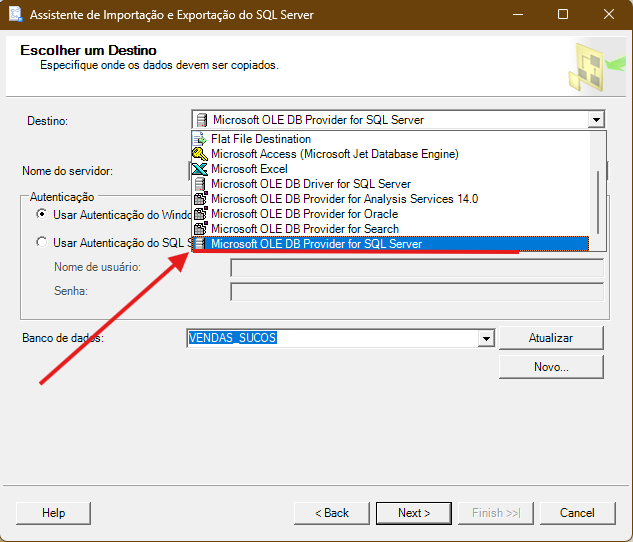This screenshot has height=542, width=633.
Task: Maximize the wizard window
Action: 563,15
